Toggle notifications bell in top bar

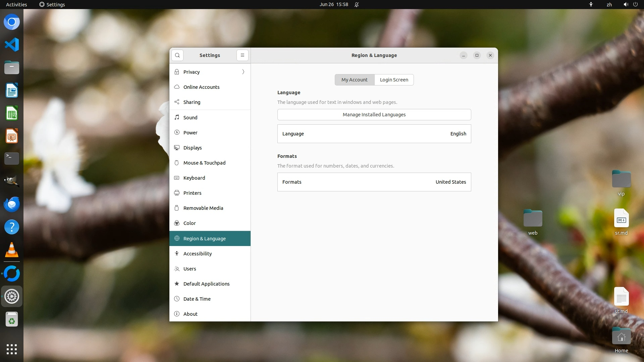point(357,5)
